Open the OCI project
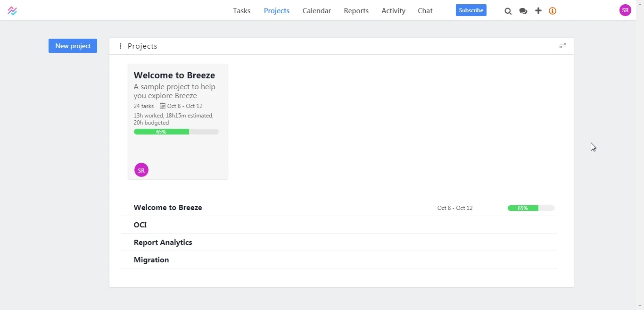 [140, 225]
